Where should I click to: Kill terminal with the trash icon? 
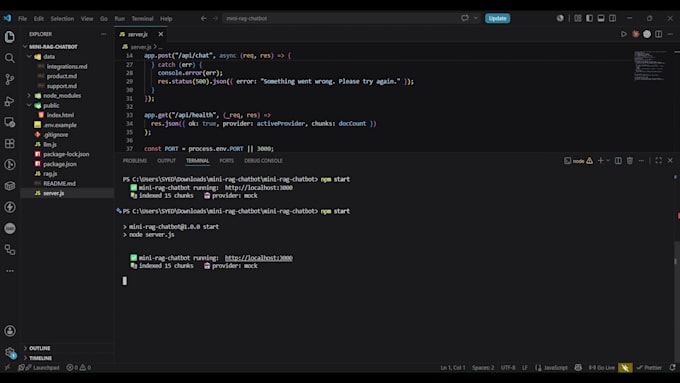[630, 160]
